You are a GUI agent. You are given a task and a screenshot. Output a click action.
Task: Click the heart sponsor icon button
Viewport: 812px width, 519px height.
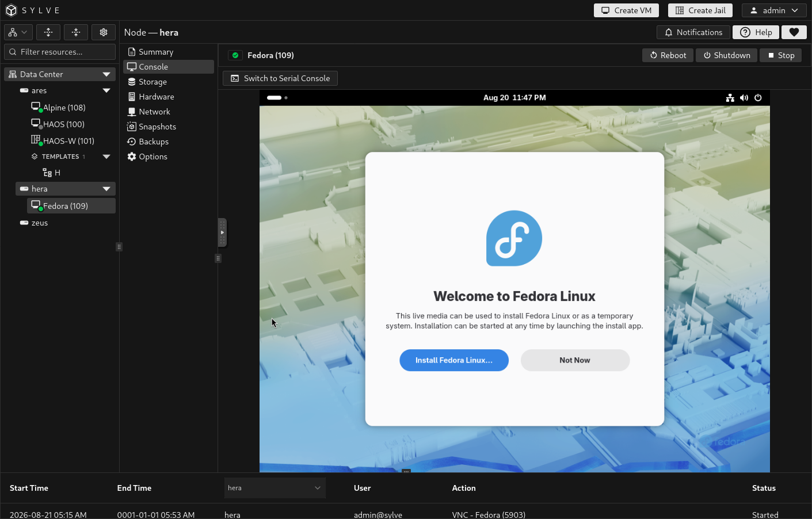794,32
